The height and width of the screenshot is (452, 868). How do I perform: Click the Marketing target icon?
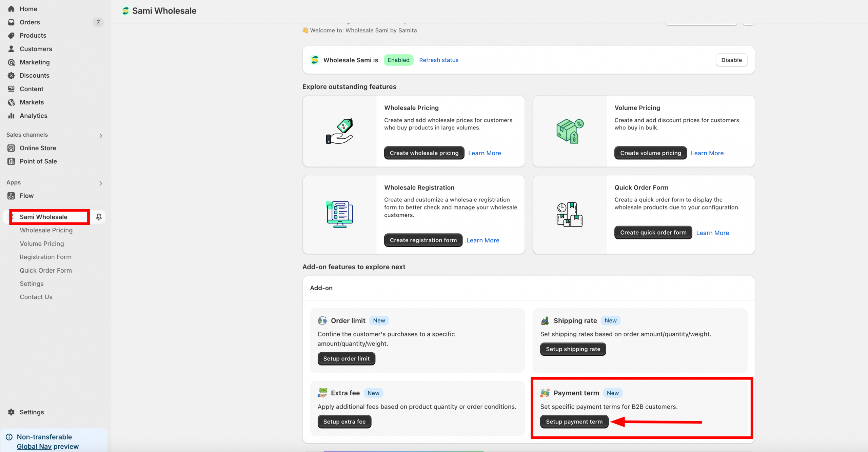click(x=11, y=62)
